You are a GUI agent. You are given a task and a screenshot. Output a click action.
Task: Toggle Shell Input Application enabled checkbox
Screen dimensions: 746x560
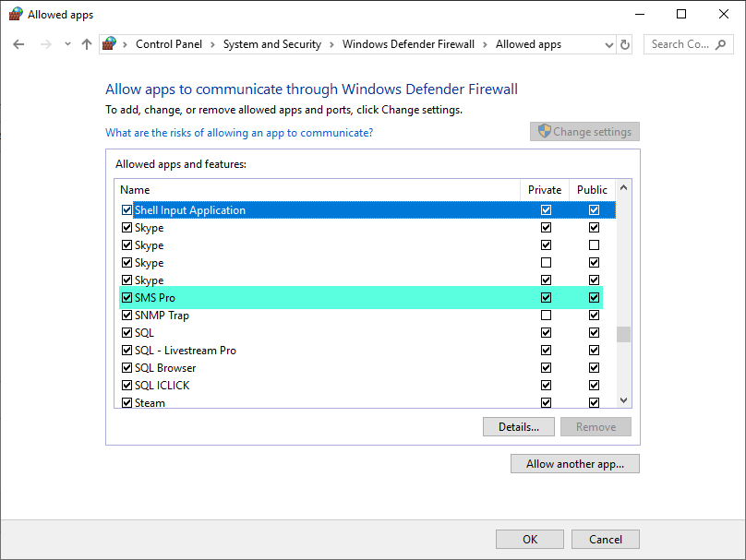tap(126, 209)
